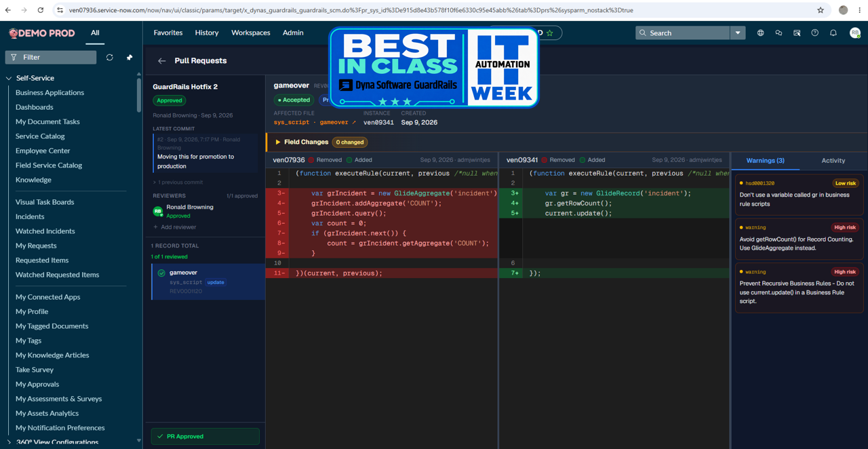
Task: Open the RB user avatar menu
Action: click(855, 33)
